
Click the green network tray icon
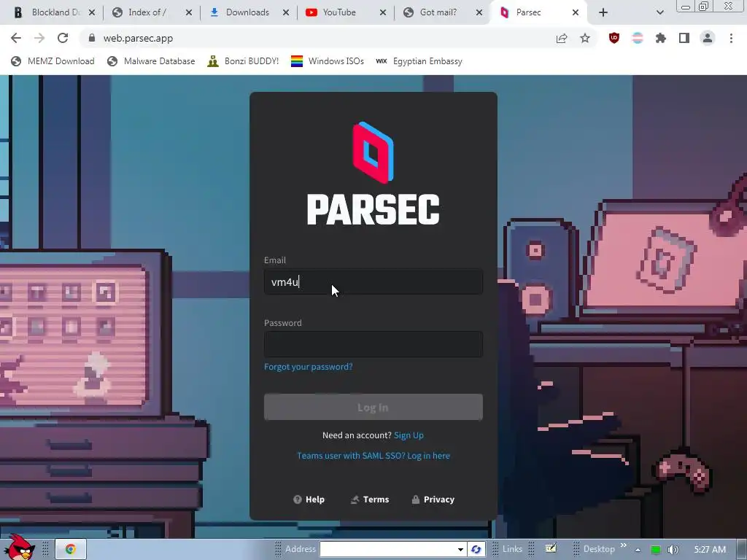[x=656, y=550]
